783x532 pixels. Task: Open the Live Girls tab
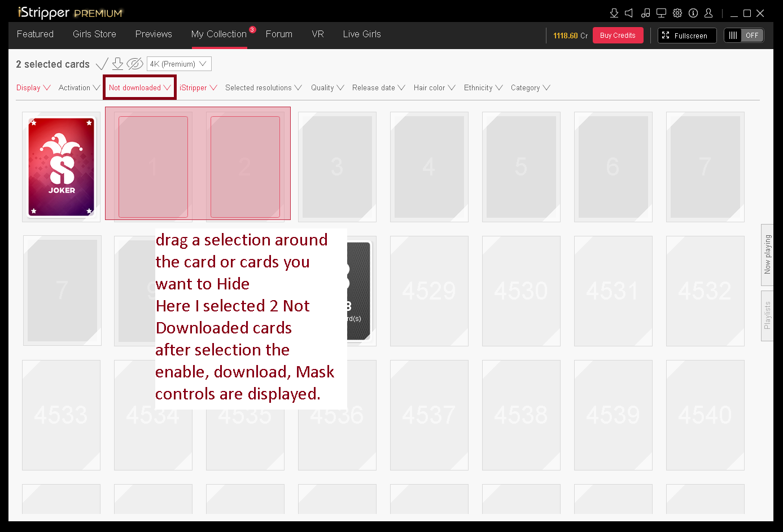(x=361, y=34)
